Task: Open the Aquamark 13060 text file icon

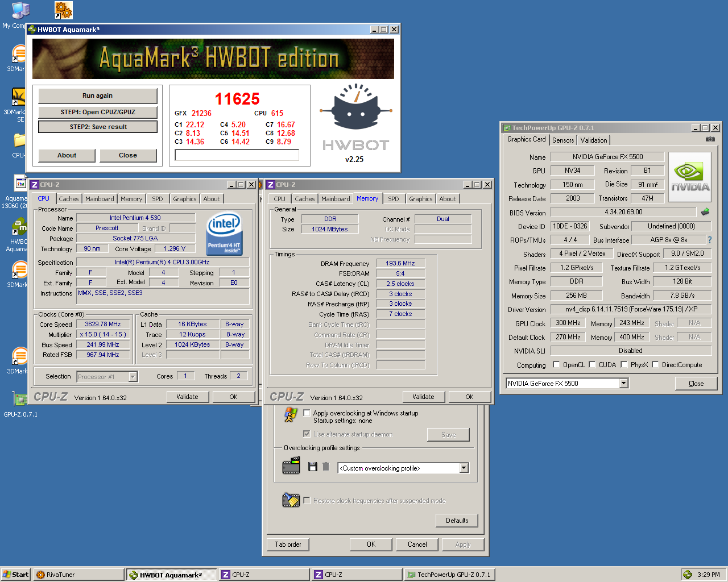Action: tap(20, 183)
